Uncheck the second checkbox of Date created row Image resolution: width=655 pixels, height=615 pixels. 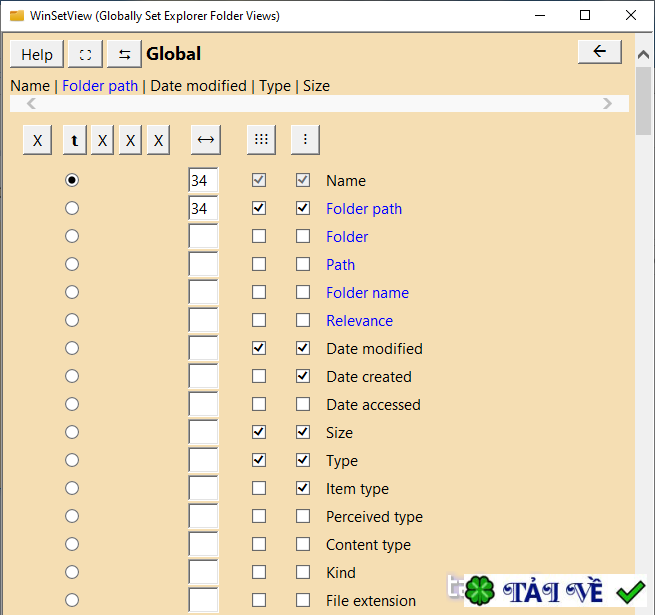pos(303,376)
